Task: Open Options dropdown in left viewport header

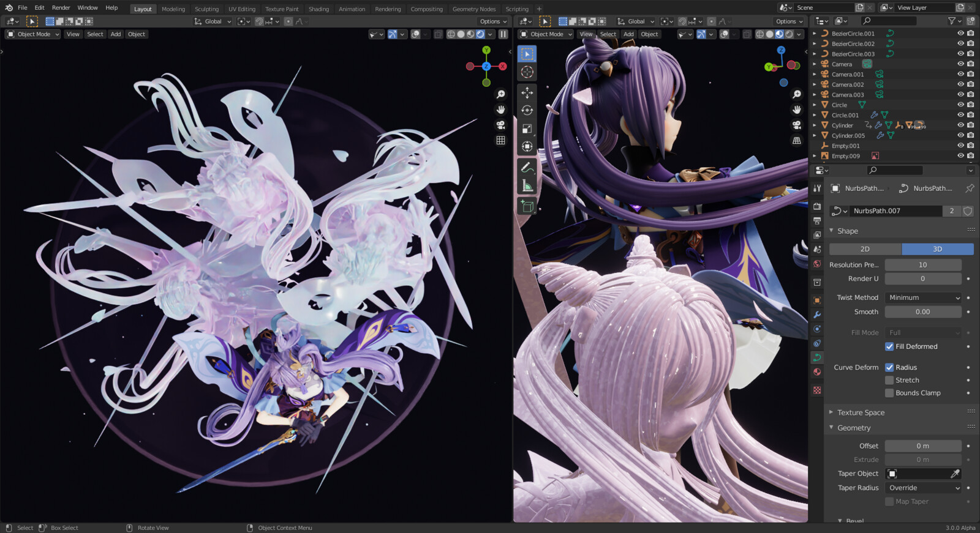Action: pos(493,21)
